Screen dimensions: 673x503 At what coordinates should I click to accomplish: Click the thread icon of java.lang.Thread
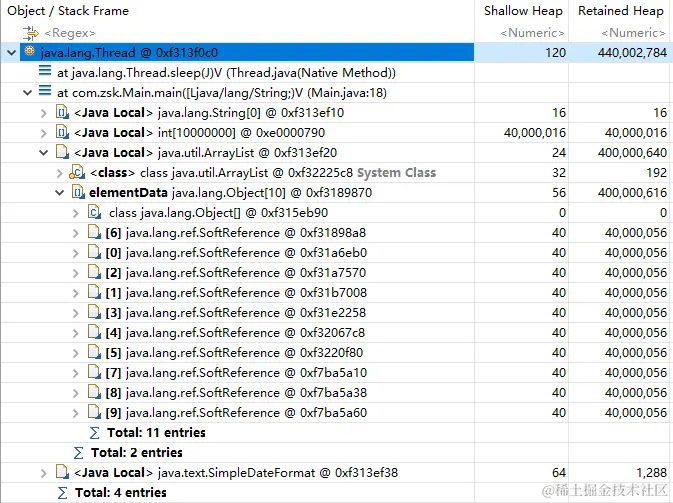coord(29,52)
